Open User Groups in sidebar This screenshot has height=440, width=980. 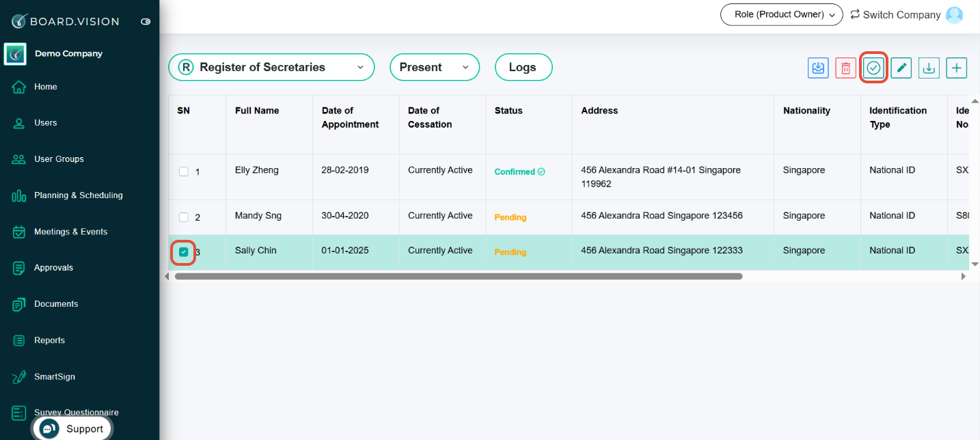(x=59, y=159)
